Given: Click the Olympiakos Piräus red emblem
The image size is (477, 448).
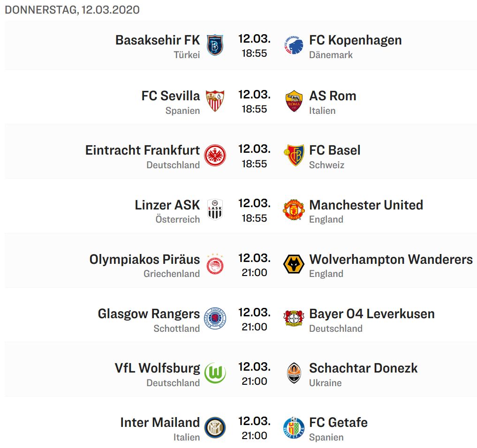Looking at the screenshot, I should pos(215,264).
